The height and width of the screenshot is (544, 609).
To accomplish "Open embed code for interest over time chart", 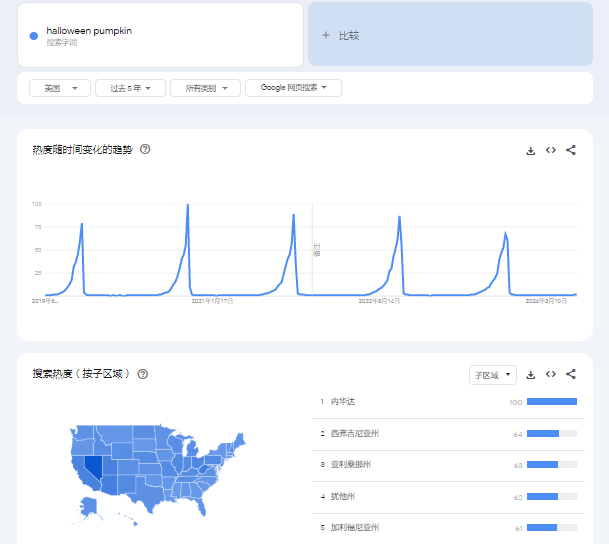I will 551,150.
